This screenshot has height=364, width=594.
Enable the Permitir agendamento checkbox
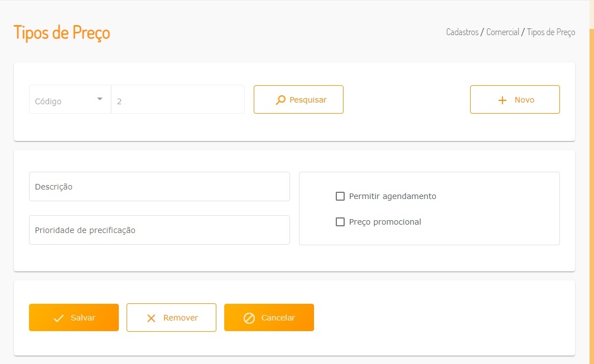tap(340, 196)
